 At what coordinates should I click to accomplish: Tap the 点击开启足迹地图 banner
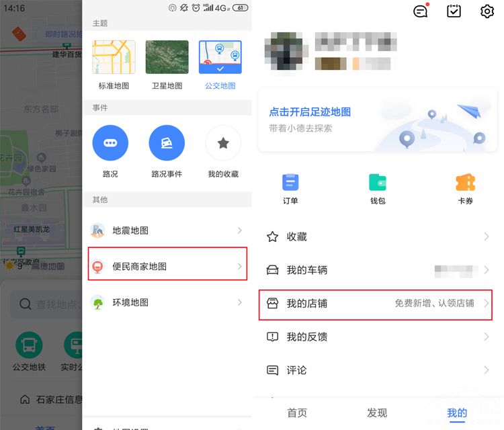[x=376, y=120]
